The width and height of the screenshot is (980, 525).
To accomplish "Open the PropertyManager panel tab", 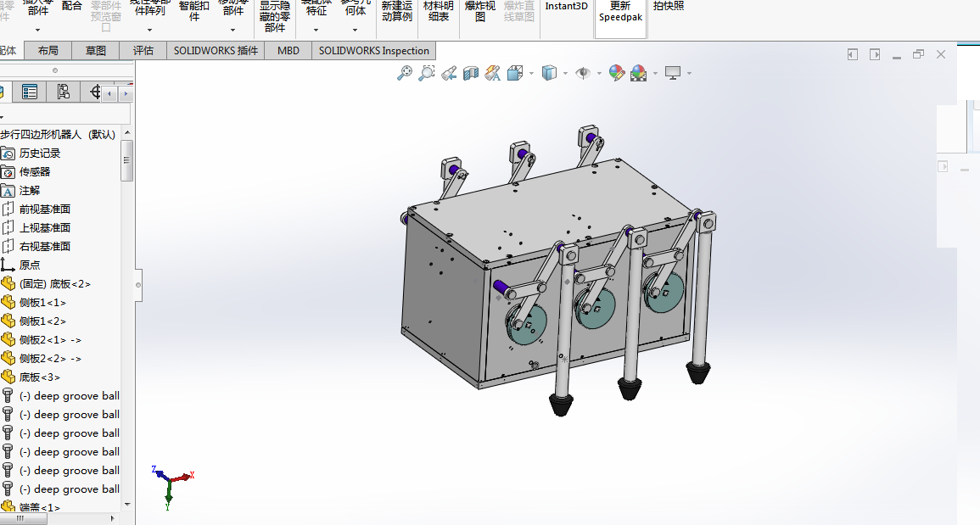I will click(x=30, y=92).
